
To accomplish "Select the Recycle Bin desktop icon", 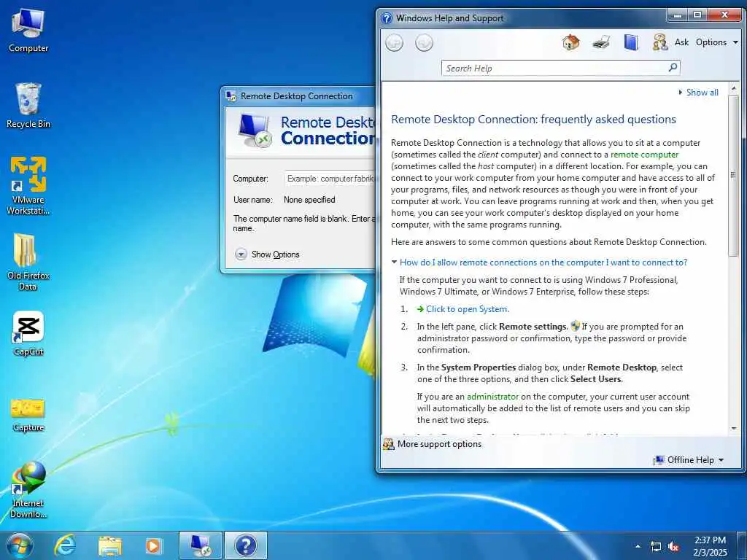I will 28,105.
